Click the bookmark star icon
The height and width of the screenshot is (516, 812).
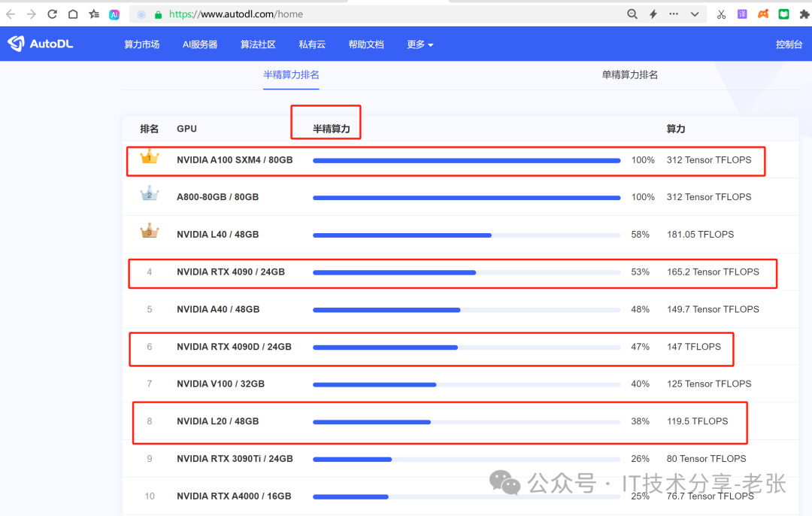[x=94, y=14]
